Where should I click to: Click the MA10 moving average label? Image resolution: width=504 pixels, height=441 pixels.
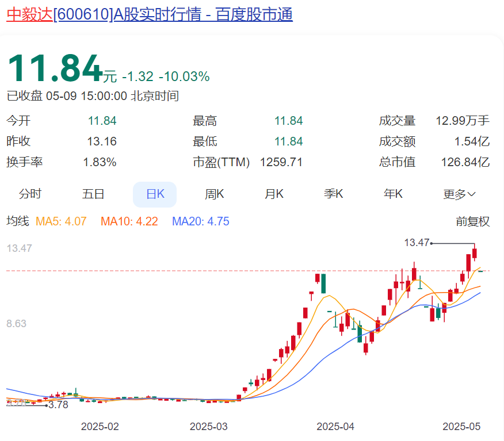(x=129, y=221)
